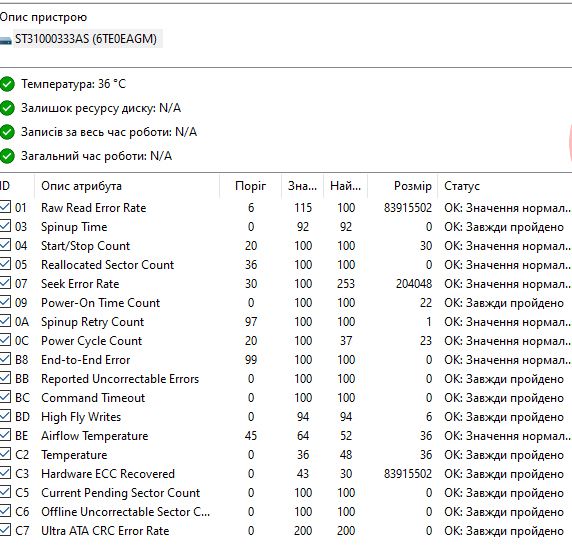
Task: Sort by the Поріг column header
Action: (250, 186)
